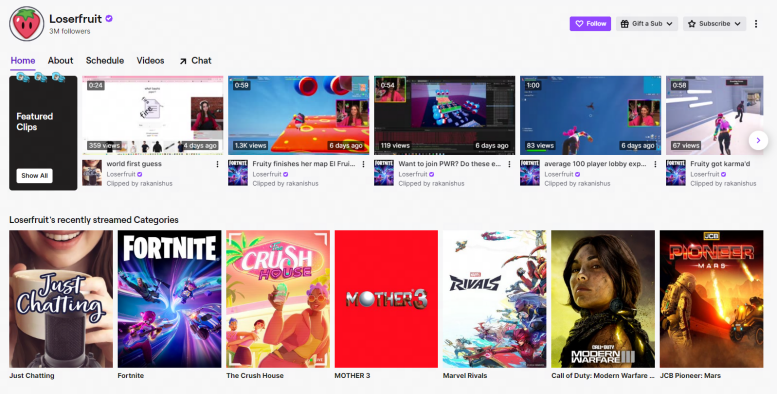Click 'MOTHER 3' category label

pyautogui.click(x=352, y=376)
